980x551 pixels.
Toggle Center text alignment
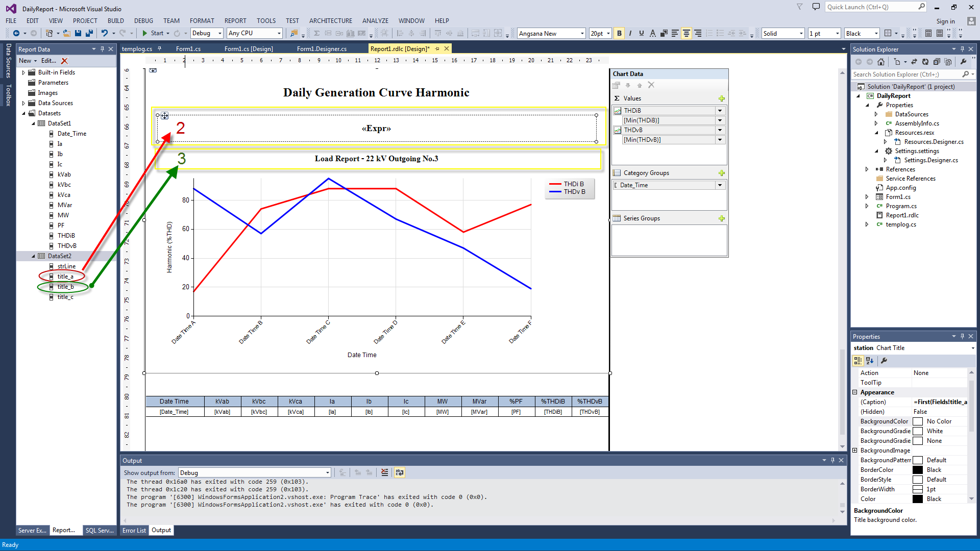(686, 33)
